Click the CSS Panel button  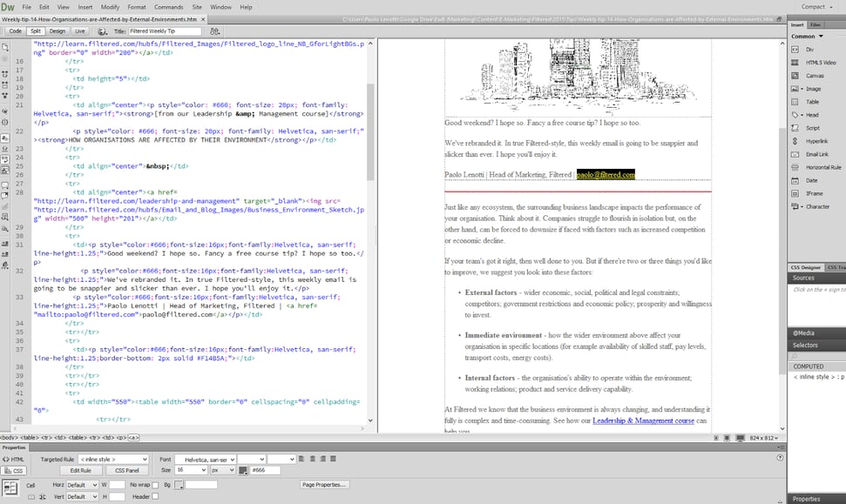point(127,471)
